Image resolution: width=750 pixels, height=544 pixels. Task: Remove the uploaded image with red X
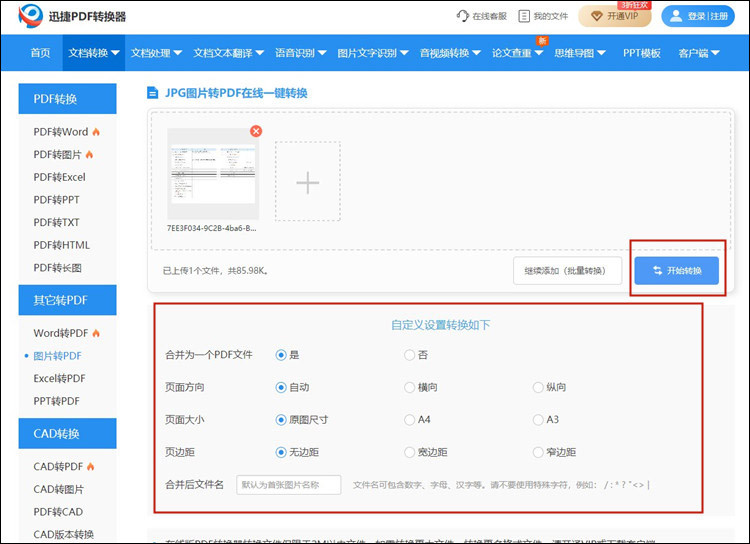256,131
